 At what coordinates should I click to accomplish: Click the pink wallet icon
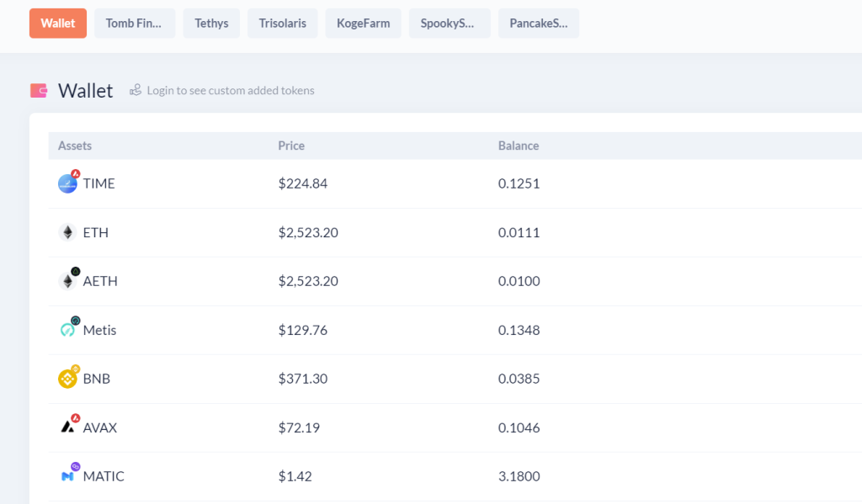click(x=39, y=90)
